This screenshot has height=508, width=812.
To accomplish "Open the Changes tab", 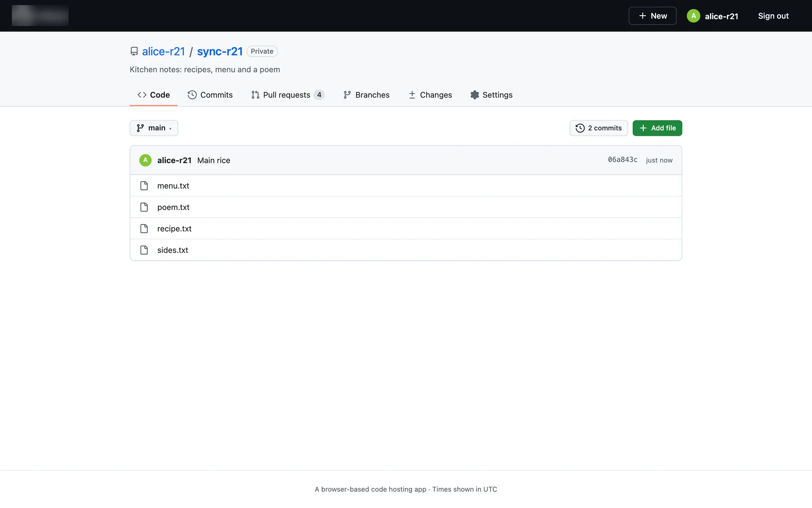I will pyautogui.click(x=430, y=95).
